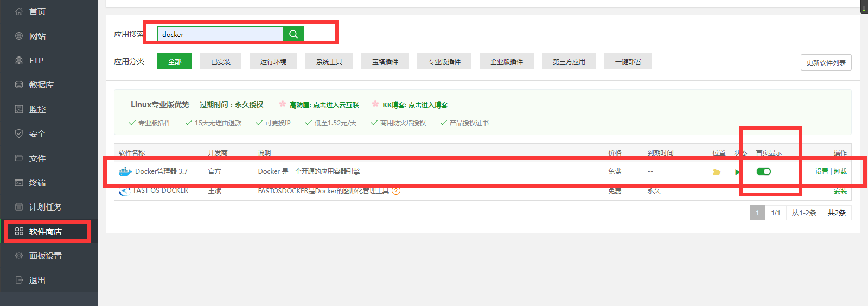Click the 退出 logout sidebar item
Image resolution: width=868 pixels, height=306 pixels.
click(49, 280)
